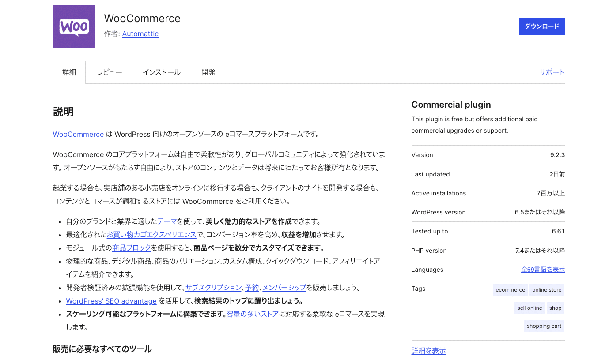This screenshot has height=364, width=605.
Task: Open the Automattic author link
Action: click(140, 34)
